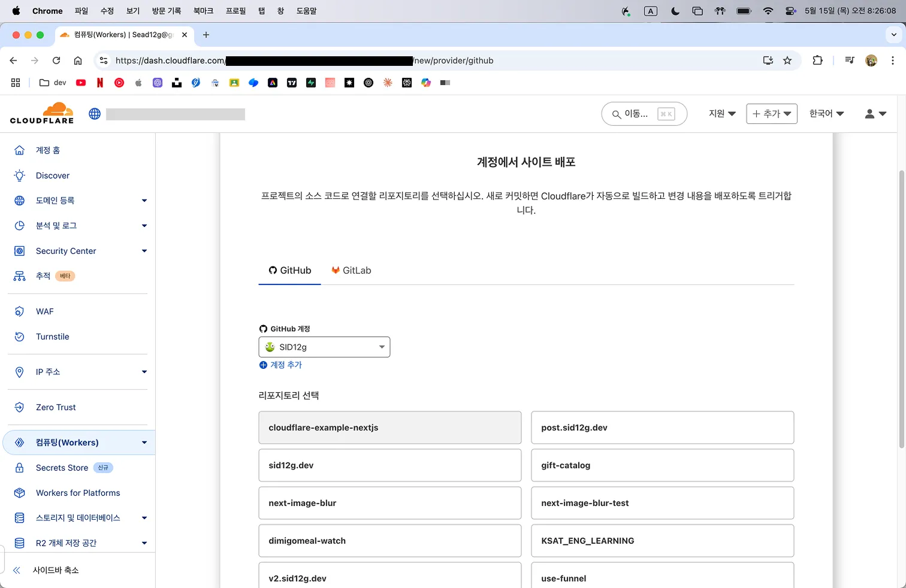Viewport: 906px width, 588px height.
Task: Switch to the GitLab tab
Action: (351, 271)
